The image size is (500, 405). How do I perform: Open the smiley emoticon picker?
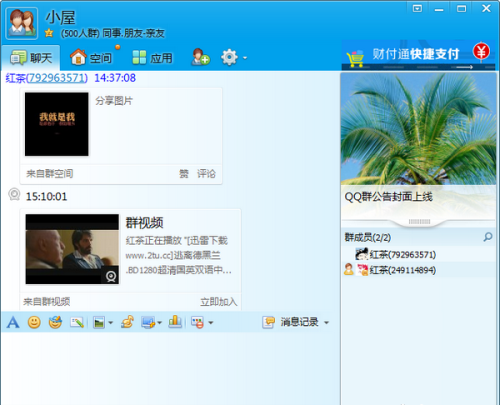point(34,322)
